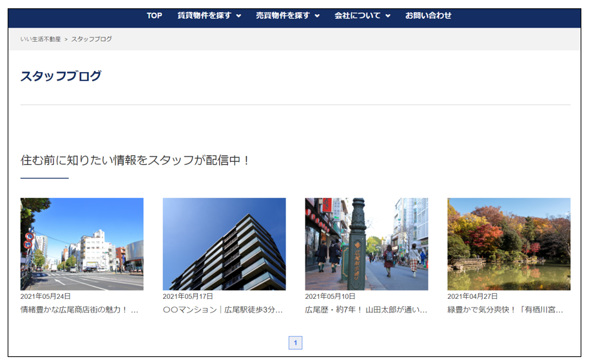The width and height of the screenshot is (589, 364).
Task: Open article 情緒豊かな広尾商店街の魅力
Action: [80, 310]
